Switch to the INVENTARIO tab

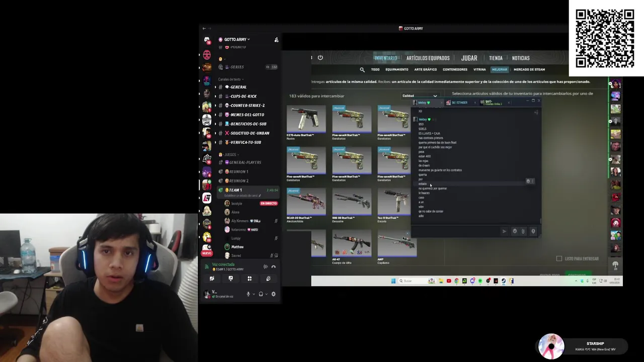click(x=385, y=58)
